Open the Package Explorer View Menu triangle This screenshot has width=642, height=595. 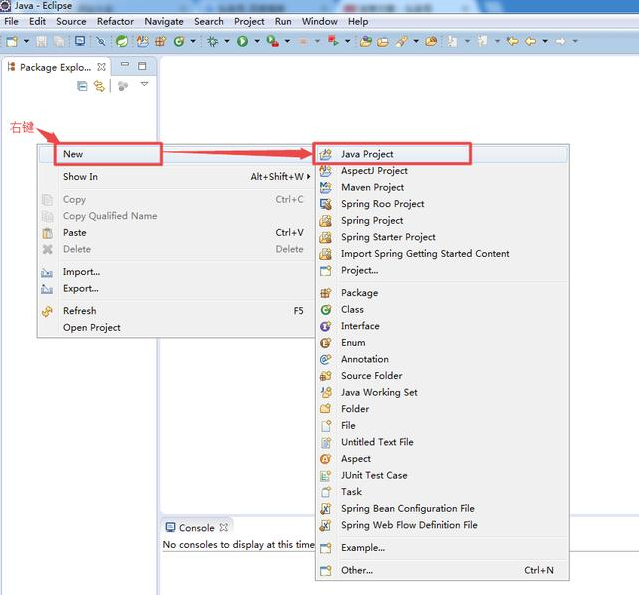[x=144, y=84]
